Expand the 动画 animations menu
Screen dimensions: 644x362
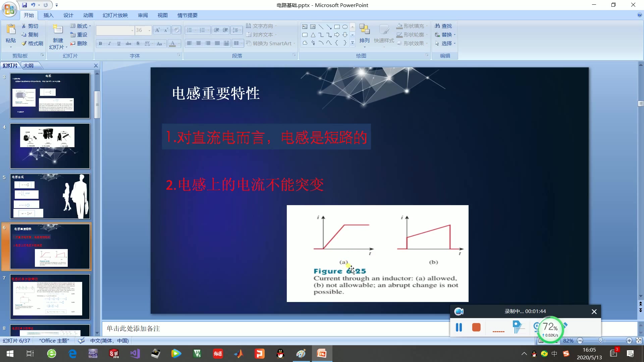point(88,15)
